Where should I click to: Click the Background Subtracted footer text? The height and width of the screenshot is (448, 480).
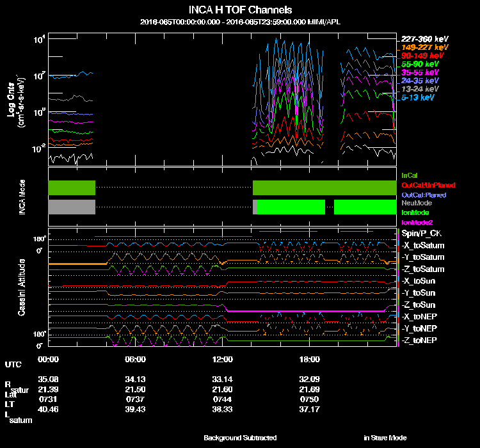pyautogui.click(x=240, y=438)
